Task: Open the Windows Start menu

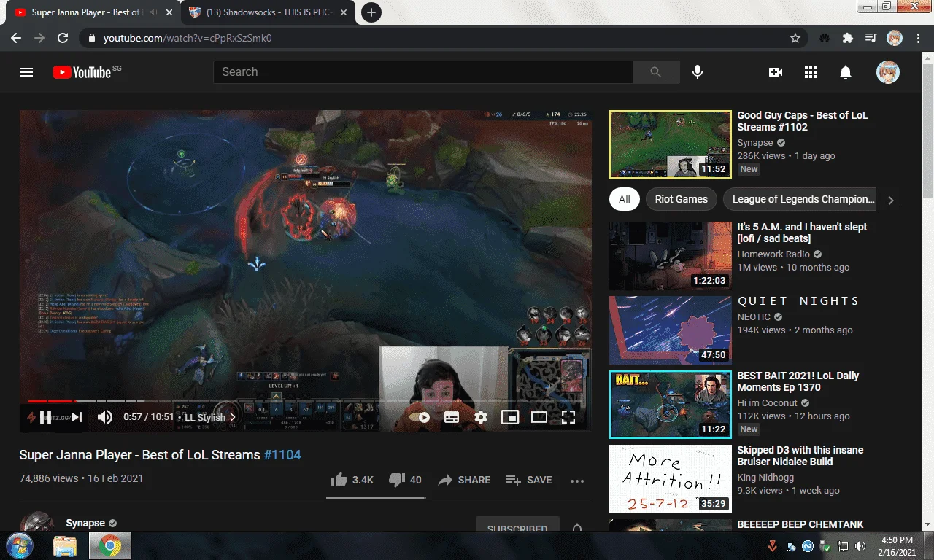Action: 19,545
